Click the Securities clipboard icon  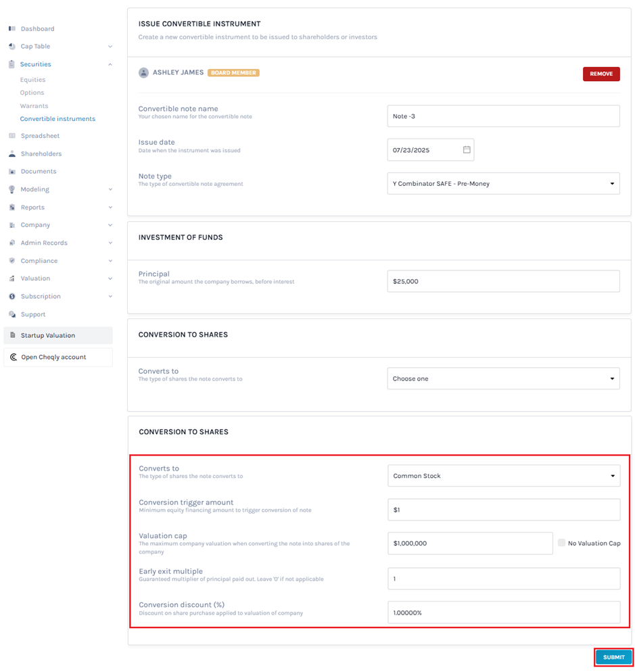point(11,64)
